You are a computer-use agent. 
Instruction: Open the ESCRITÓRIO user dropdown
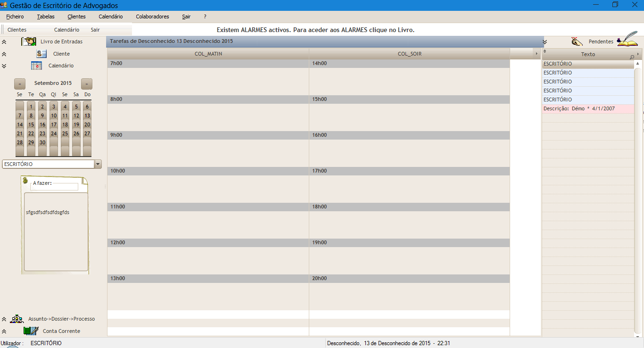pos(98,164)
